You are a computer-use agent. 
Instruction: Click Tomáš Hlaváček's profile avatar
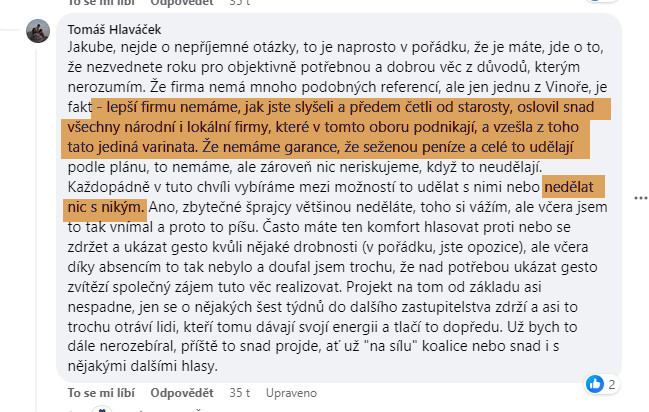coord(39,32)
